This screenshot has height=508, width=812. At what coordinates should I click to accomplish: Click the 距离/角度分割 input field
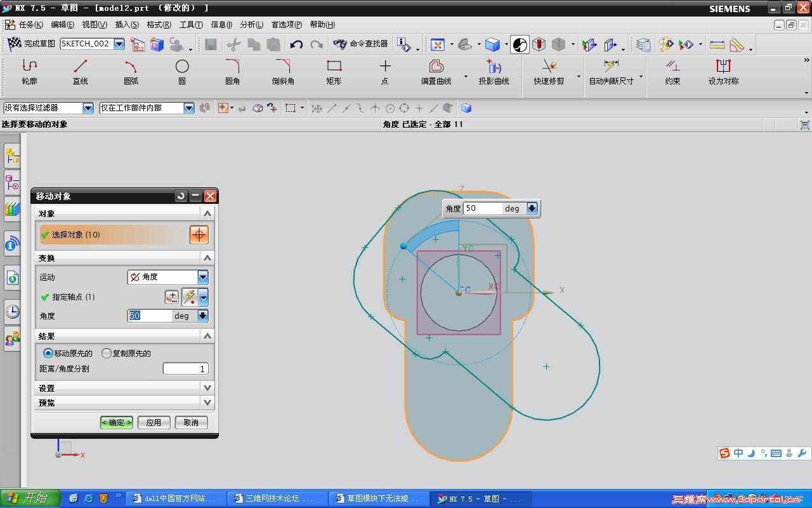click(x=185, y=369)
